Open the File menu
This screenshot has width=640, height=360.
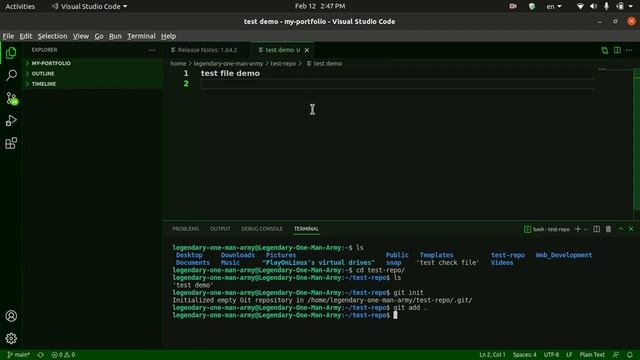pos(8,36)
